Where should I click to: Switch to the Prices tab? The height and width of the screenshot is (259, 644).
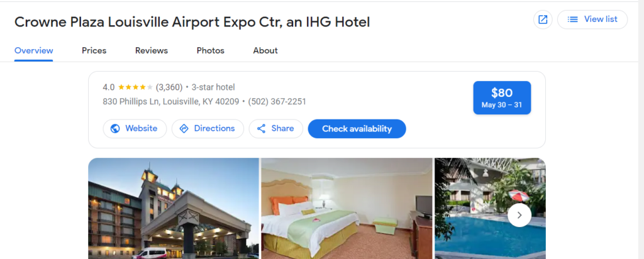pyautogui.click(x=94, y=50)
